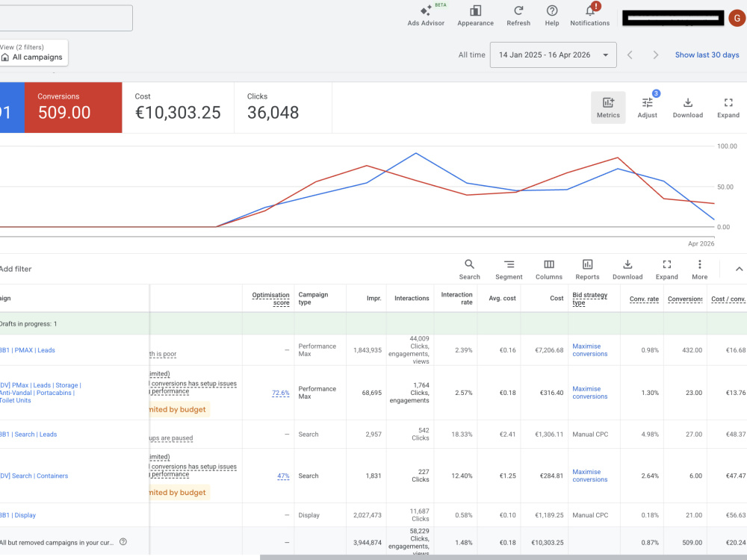This screenshot has width=747, height=560.
Task: Expand the campaigns table
Action: (x=666, y=270)
